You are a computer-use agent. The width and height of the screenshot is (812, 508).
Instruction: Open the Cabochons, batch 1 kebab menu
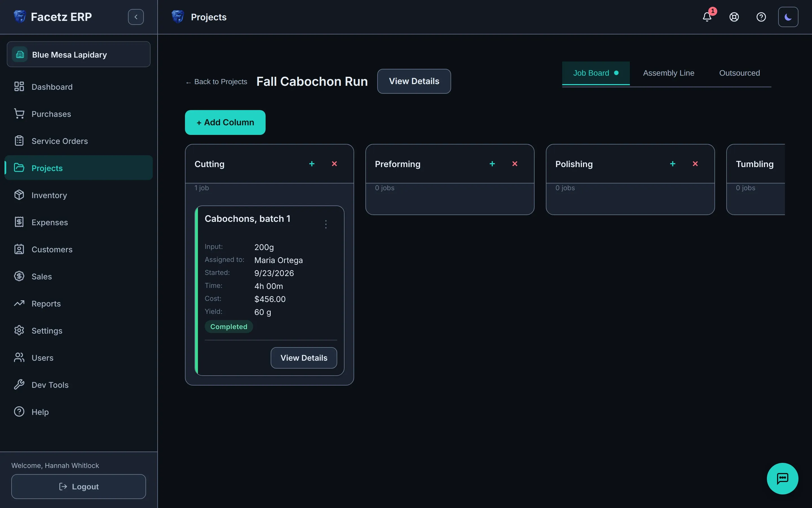point(325,224)
